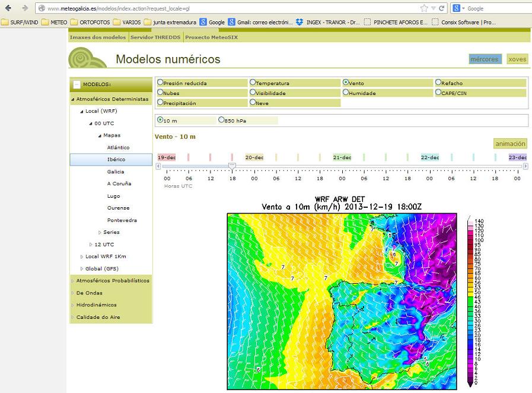The height and width of the screenshot is (393, 532).
Task: Open the Imaxes dos modelos tab
Action: [98, 37]
